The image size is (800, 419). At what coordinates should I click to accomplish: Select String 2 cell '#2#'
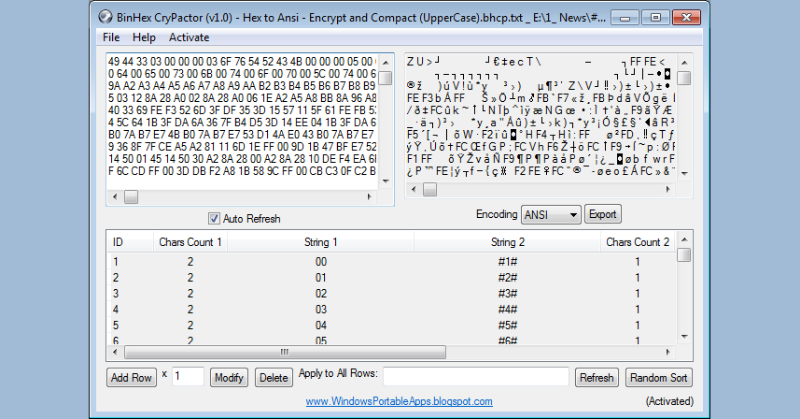pos(508,278)
